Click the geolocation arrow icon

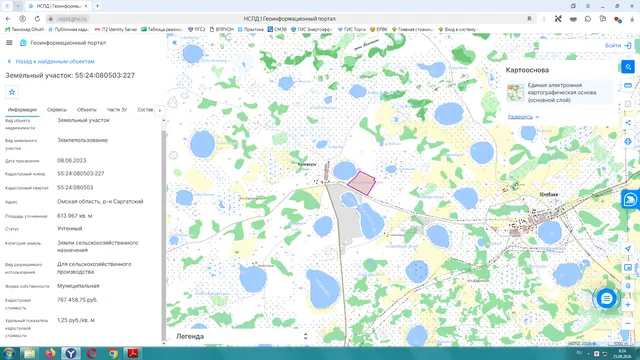click(x=628, y=249)
